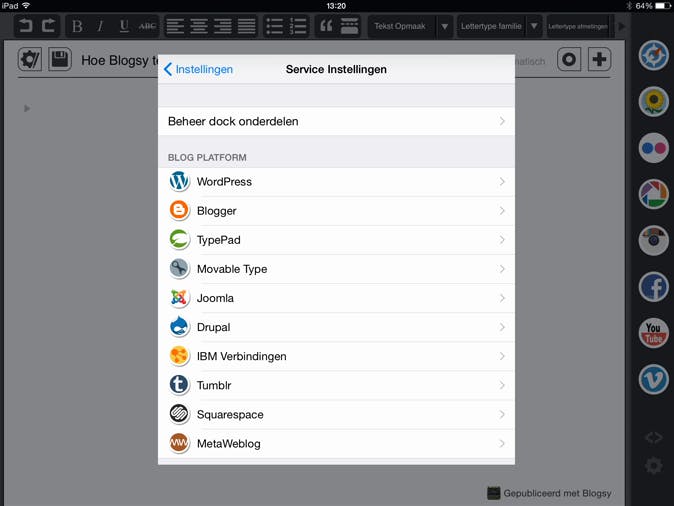Toggle italic formatting
The image size is (674, 506).
[x=100, y=26]
